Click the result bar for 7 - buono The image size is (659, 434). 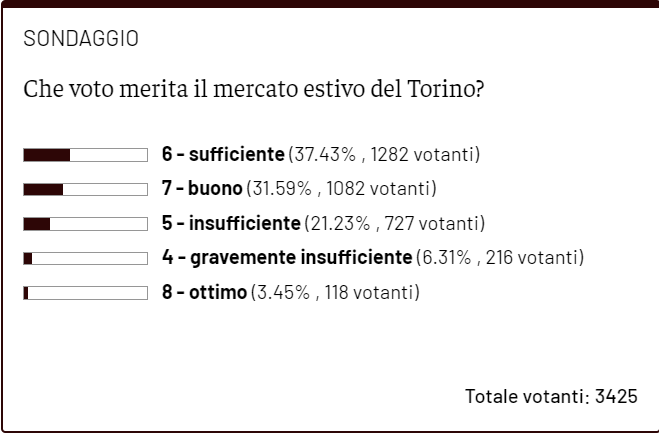click(x=85, y=189)
